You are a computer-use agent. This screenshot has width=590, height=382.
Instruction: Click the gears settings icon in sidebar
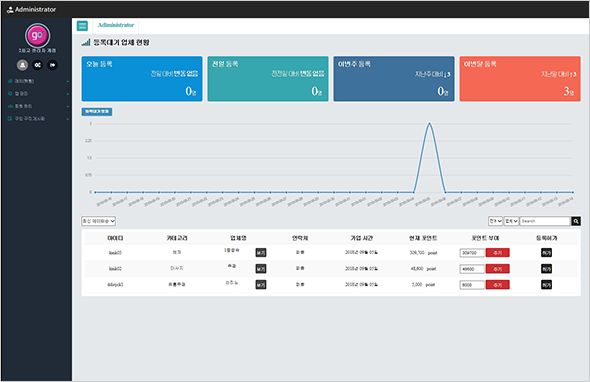38,65
